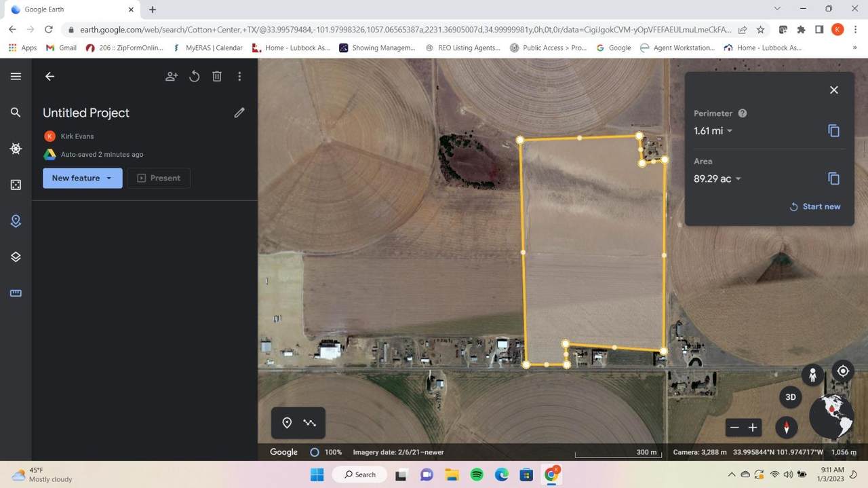Click the Add placemark pin tool
Image resolution: width=868 pixels, height=488 pixels.
287,423
